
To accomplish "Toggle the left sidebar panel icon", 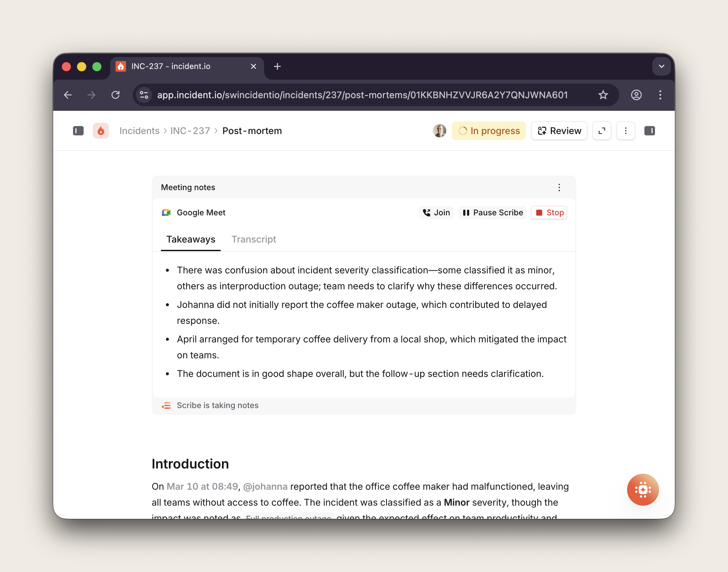I will tap(78, 131).
